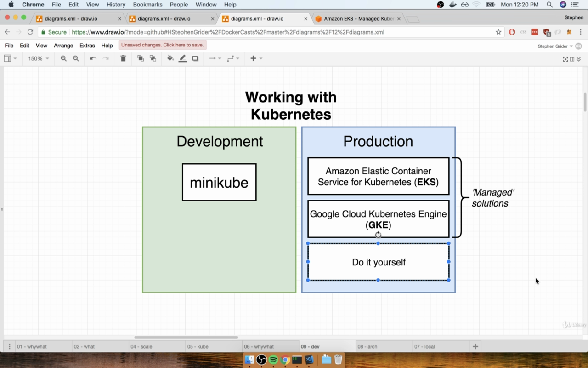Add a new page with plus button
This screenshot has height=368, width=588.
pos(475,346)
